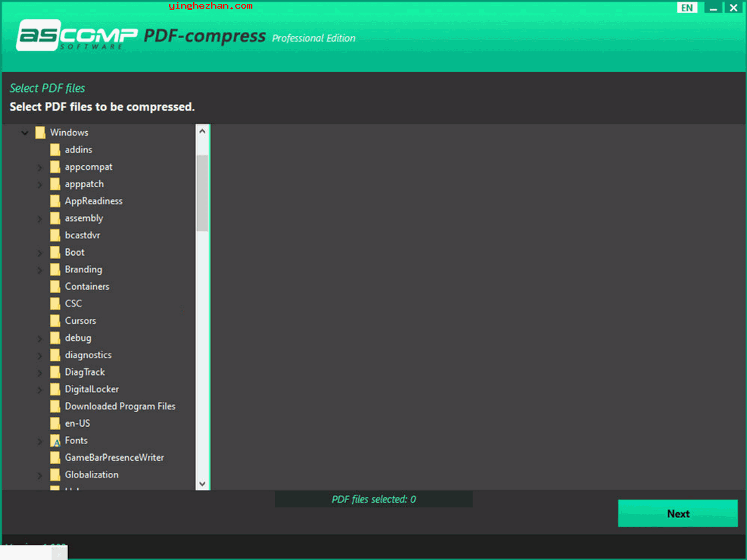Screen dimensions: 747x560
Task: Expand the apppatch folder
Action: 40,184
